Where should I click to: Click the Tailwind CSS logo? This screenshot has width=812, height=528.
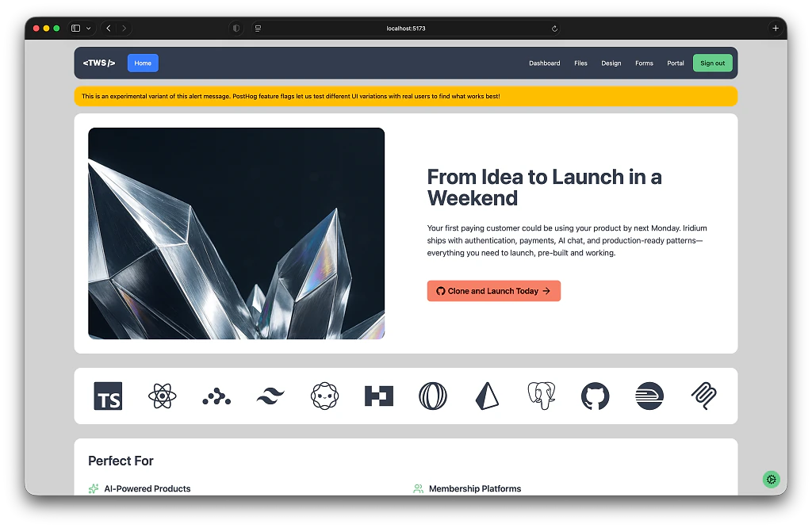point(270,396)
